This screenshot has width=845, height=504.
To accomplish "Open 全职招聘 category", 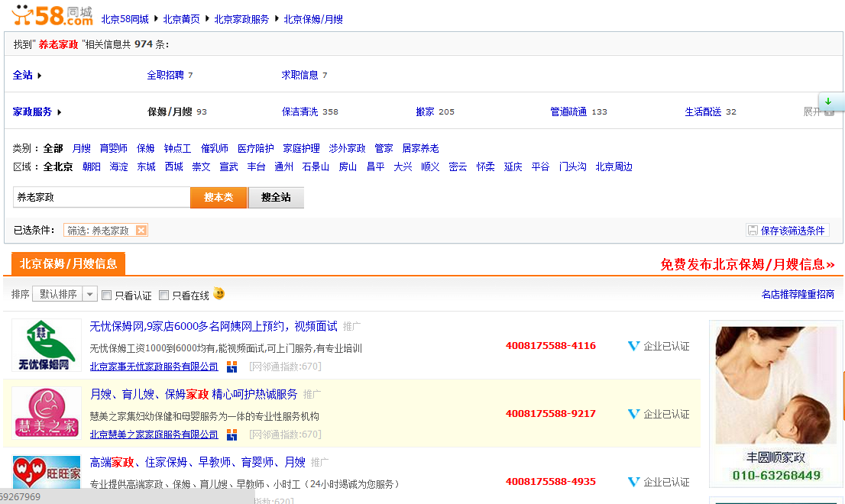I will coord(166,75).
